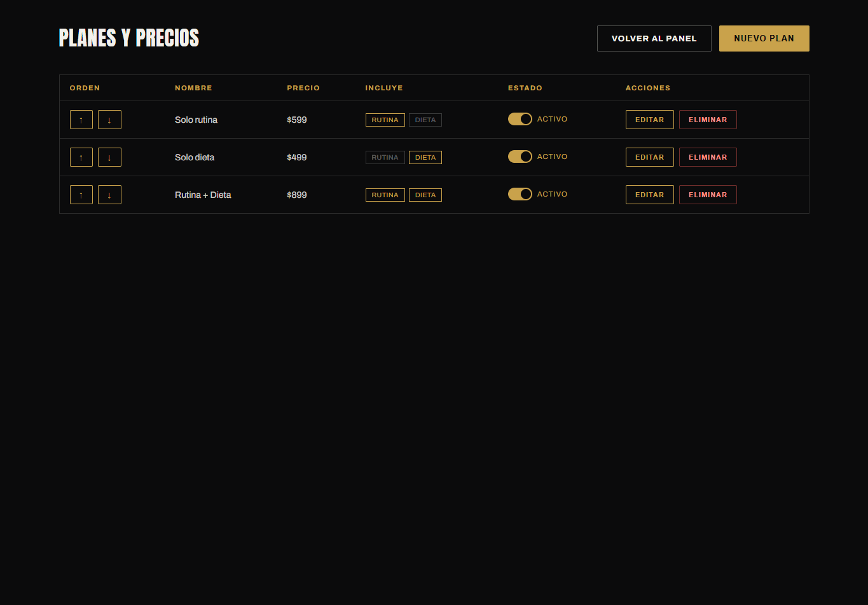Move Solo rutina plan up

pos(81,120)
